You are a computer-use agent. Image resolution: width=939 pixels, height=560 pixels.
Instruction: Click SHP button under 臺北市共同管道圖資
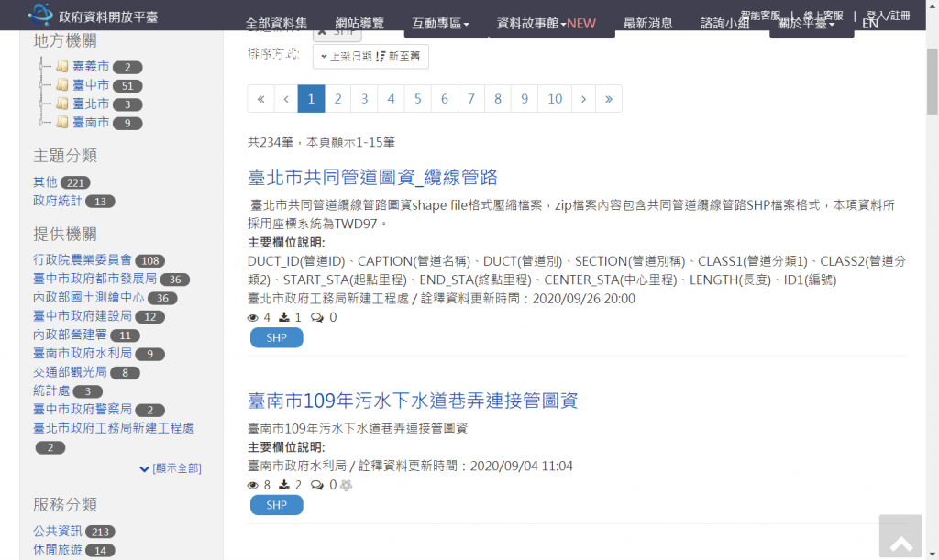point(277,337)
